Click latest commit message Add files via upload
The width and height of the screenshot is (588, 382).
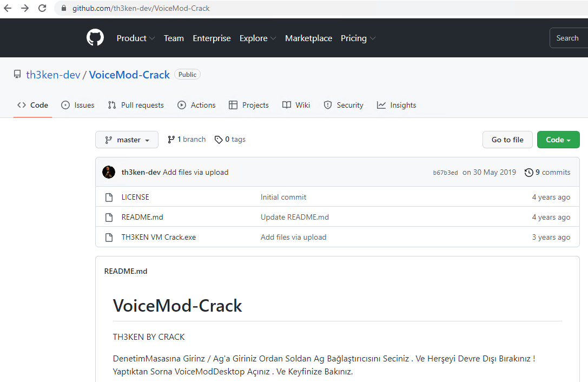coord(195,172)
